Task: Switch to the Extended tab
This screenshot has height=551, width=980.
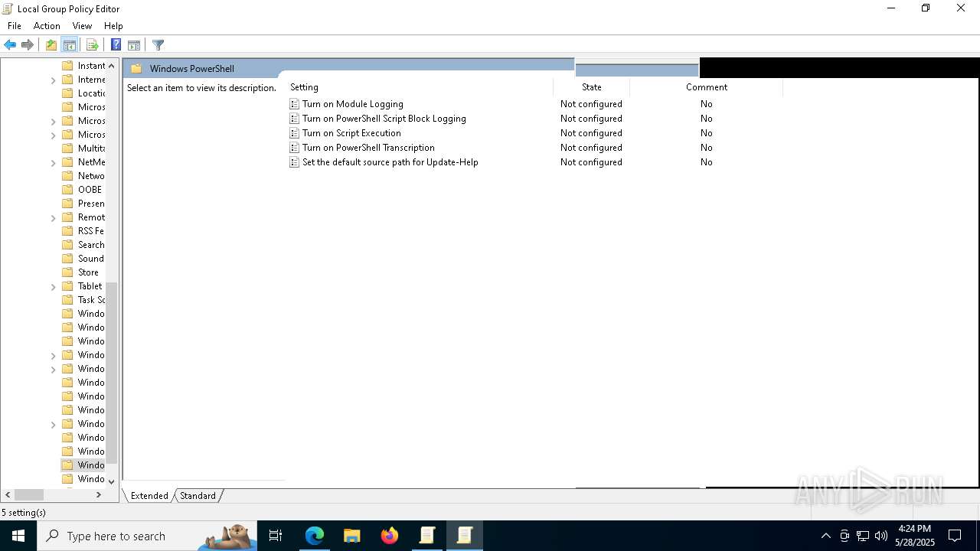Action: coord(149,496)
